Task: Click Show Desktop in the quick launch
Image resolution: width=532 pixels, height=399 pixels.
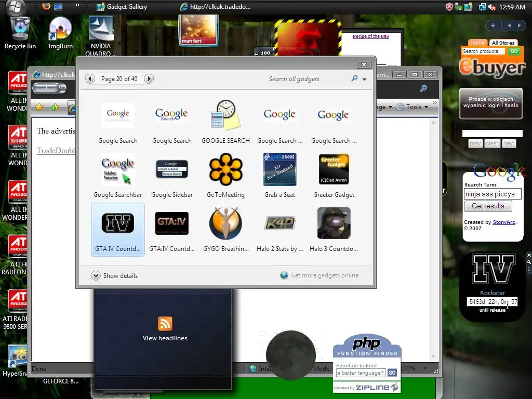Action: (58, 7)
